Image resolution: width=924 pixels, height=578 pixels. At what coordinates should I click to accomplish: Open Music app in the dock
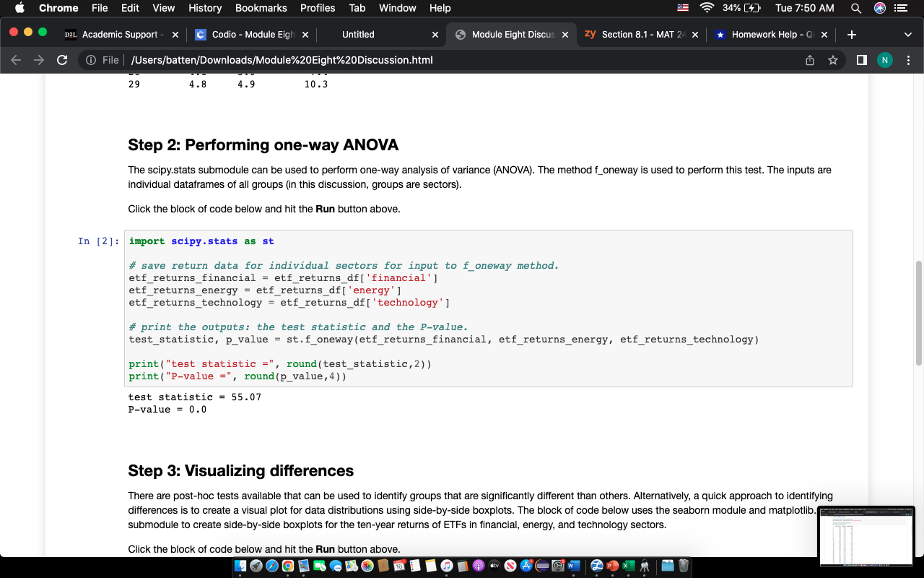[446, 566]
